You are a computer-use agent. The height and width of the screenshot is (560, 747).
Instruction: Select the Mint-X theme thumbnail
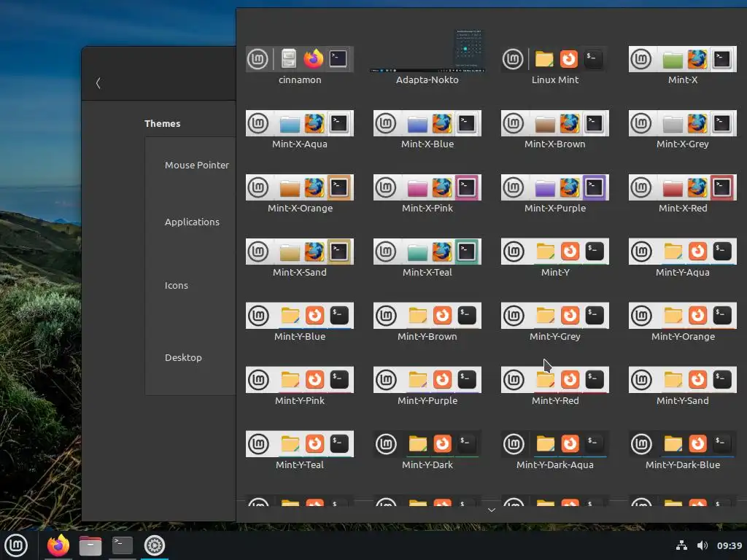point(683,59)
